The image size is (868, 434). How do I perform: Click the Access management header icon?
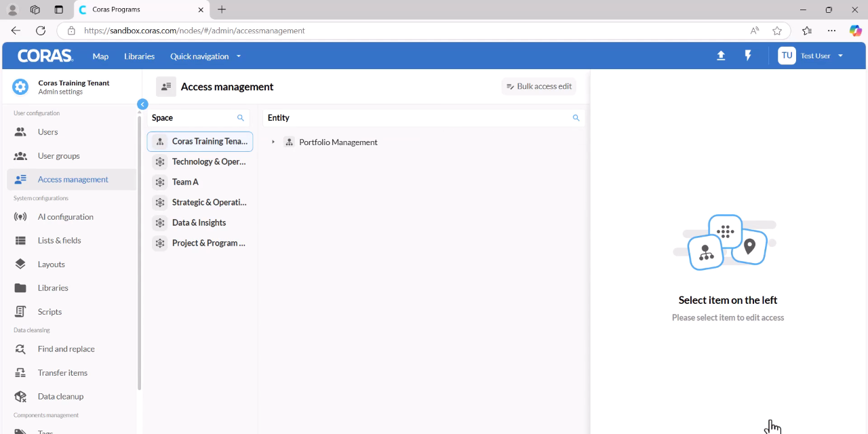coord(166,87)
